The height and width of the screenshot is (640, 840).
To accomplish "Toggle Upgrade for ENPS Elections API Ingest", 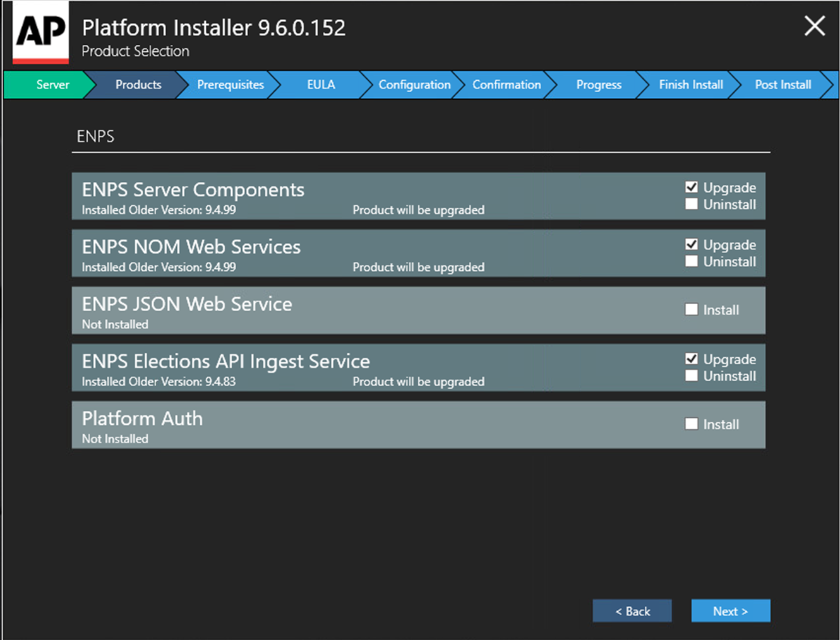I will pyautogui.click(x=692, y=359).
